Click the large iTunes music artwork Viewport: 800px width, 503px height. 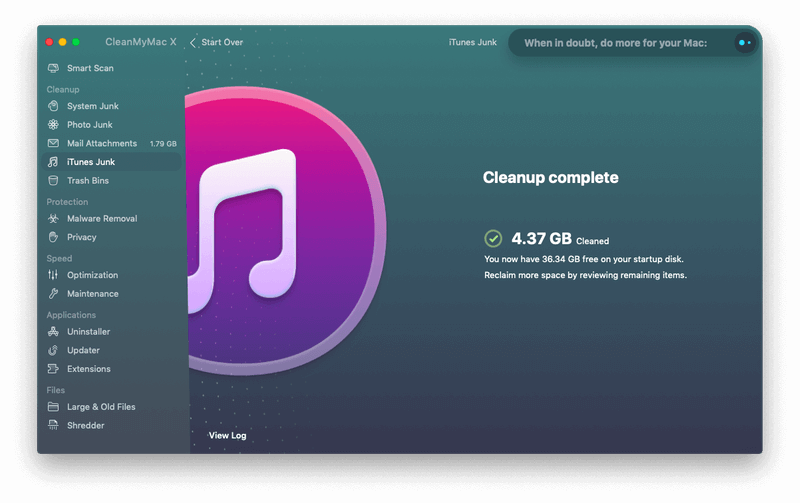[285, 231]
